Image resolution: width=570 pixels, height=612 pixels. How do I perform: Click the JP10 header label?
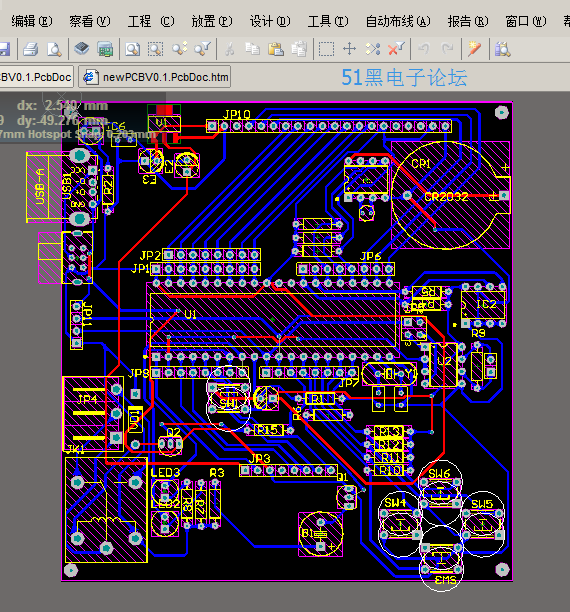point(237,114)
